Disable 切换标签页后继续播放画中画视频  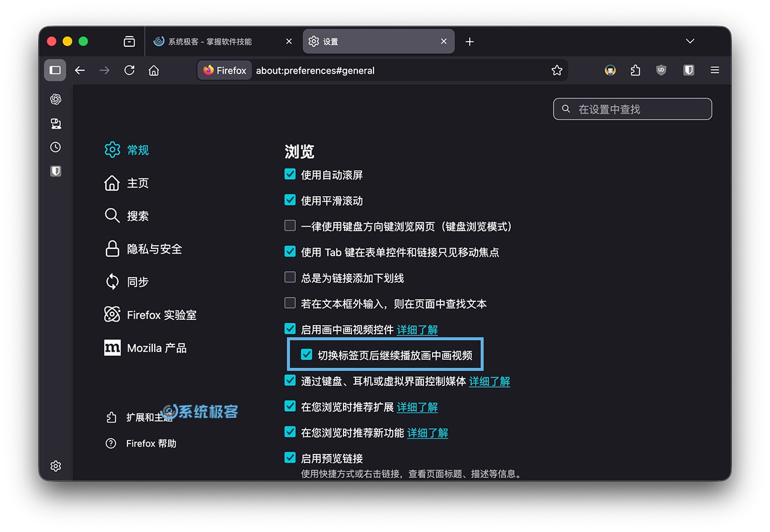tap(307, 354)
